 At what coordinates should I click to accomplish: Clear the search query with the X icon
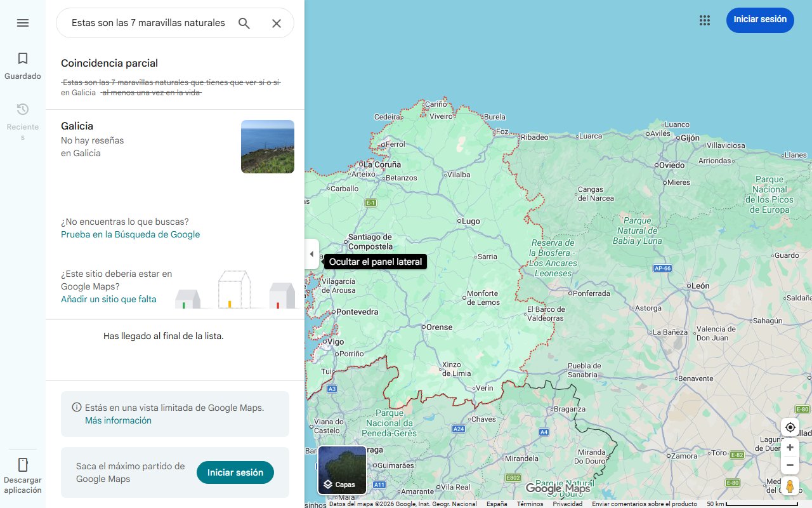pyautogui.click(x=277, y=23)
